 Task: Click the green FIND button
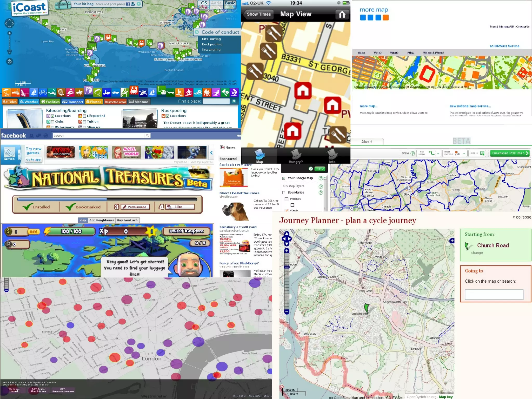(320, 169)
